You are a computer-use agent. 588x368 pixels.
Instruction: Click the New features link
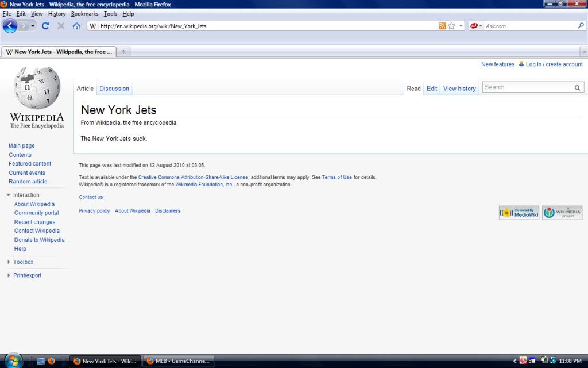coord(498,64)
